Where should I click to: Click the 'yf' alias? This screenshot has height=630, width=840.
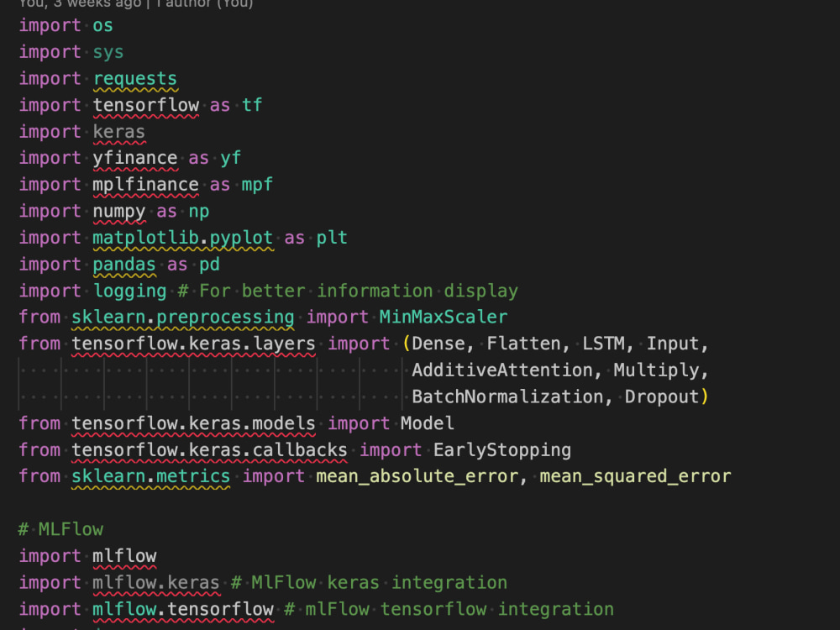point(230,158)
